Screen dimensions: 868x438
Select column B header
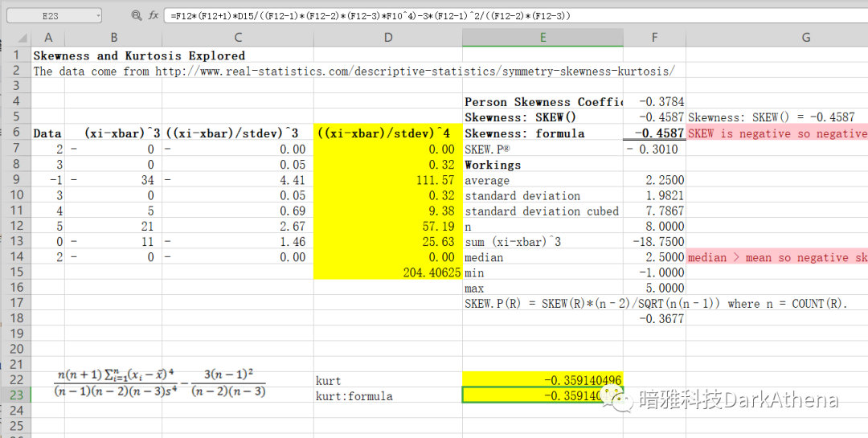(113, 38)
